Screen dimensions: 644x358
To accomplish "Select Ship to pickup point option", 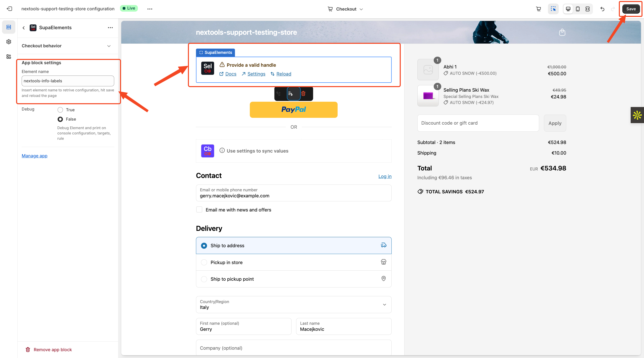I will (294, 279).
